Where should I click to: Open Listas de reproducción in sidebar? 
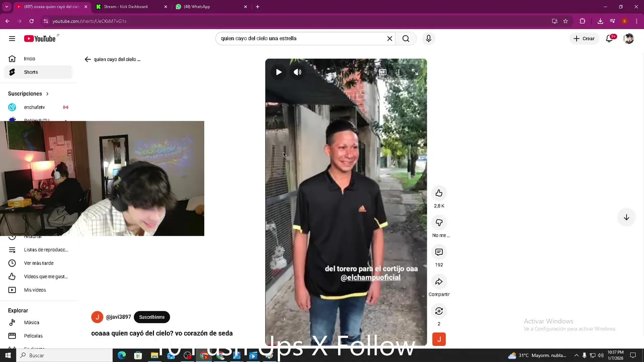tap(38, 250)
